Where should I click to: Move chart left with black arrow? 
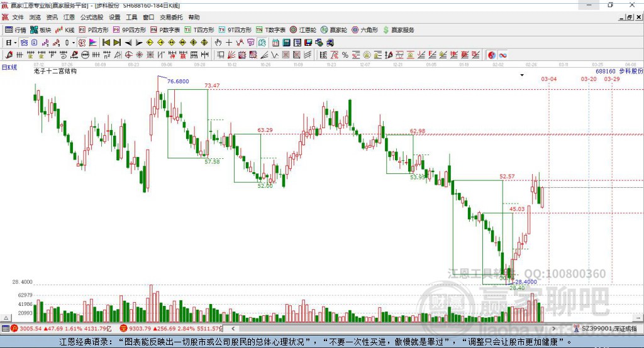(x=128, y=43)
